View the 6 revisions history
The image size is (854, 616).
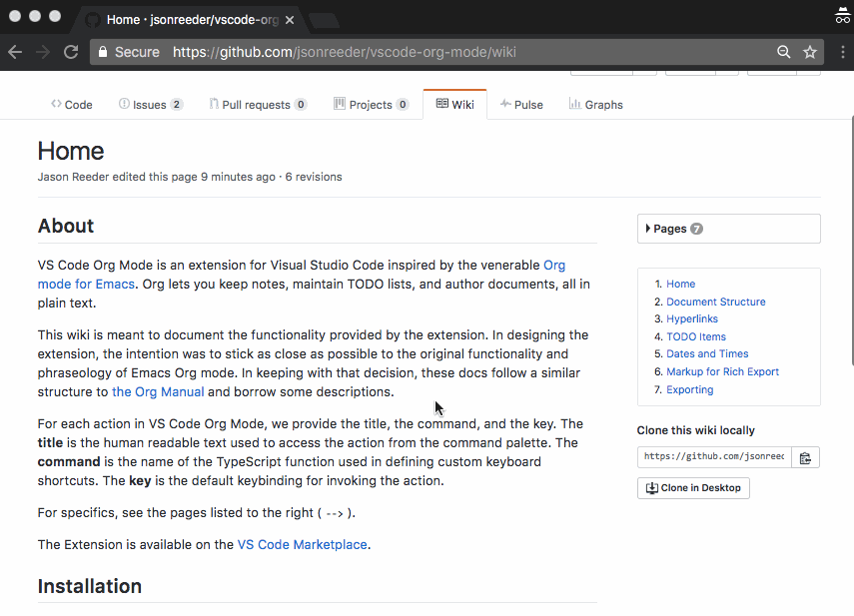tap(314, 177)
